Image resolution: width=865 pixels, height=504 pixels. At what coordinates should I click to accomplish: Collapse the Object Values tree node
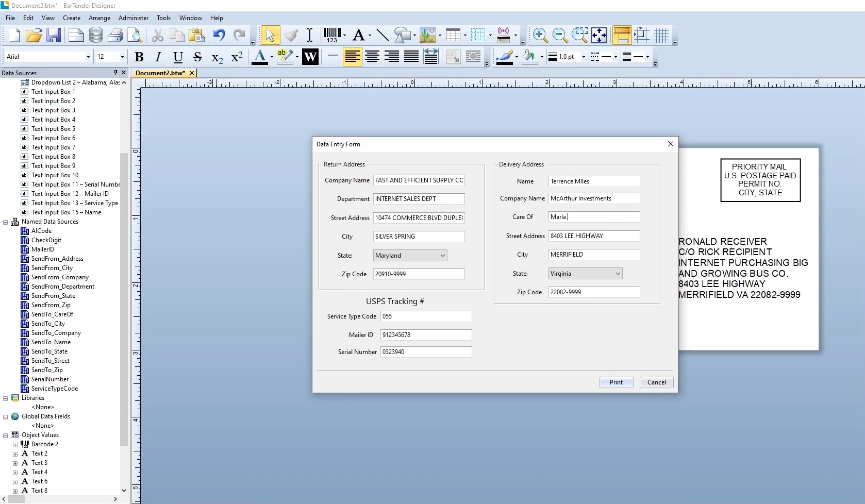click(6, 435)
